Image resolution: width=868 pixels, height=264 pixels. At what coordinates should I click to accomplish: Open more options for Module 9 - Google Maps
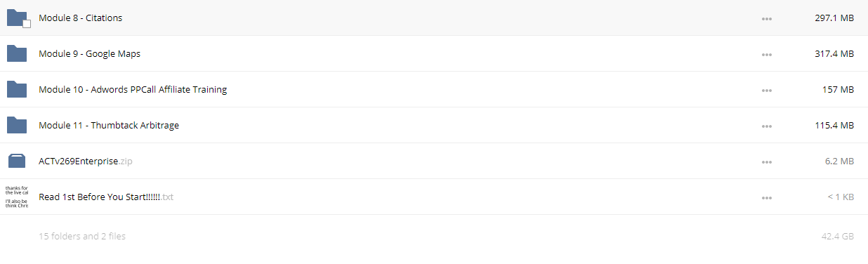[x=767, y=54]
